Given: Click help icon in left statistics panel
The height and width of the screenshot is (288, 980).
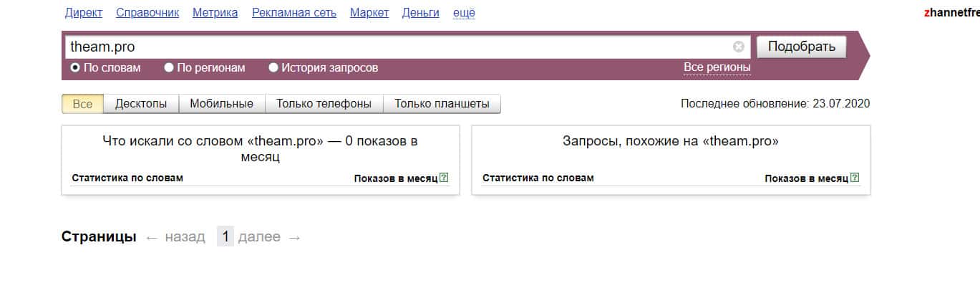Looking at the screenshot, I should [444, 178].
